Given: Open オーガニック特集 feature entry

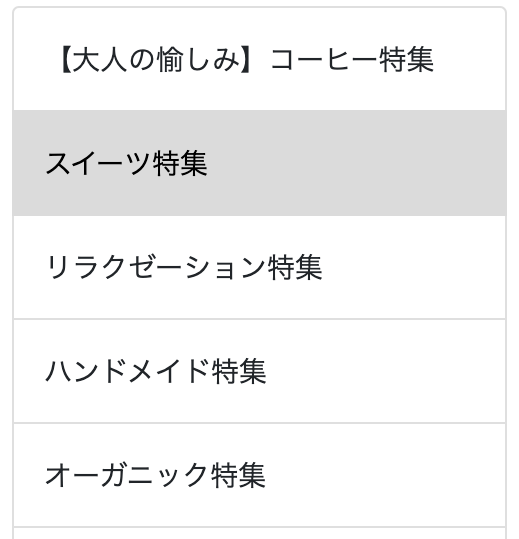Looking at the screenshot, I should [260, 475].
